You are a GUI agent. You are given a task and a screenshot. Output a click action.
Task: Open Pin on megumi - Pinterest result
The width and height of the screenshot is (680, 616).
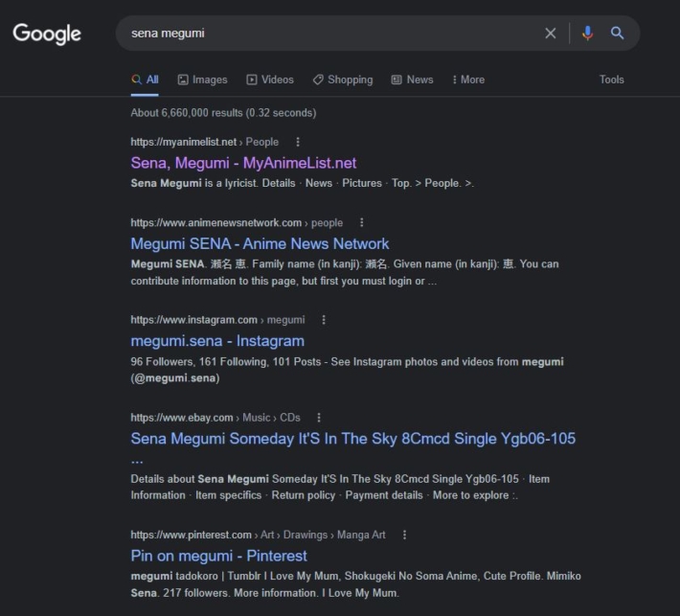coord(218,557)
